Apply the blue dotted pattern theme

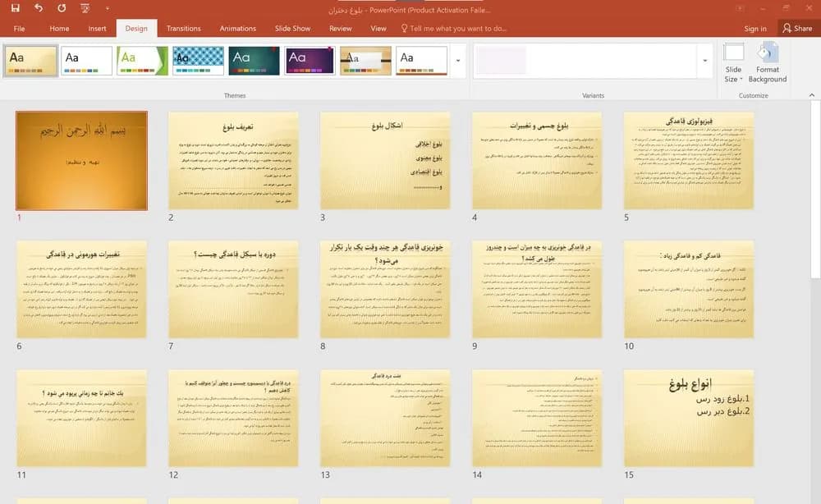coord(199,61)
